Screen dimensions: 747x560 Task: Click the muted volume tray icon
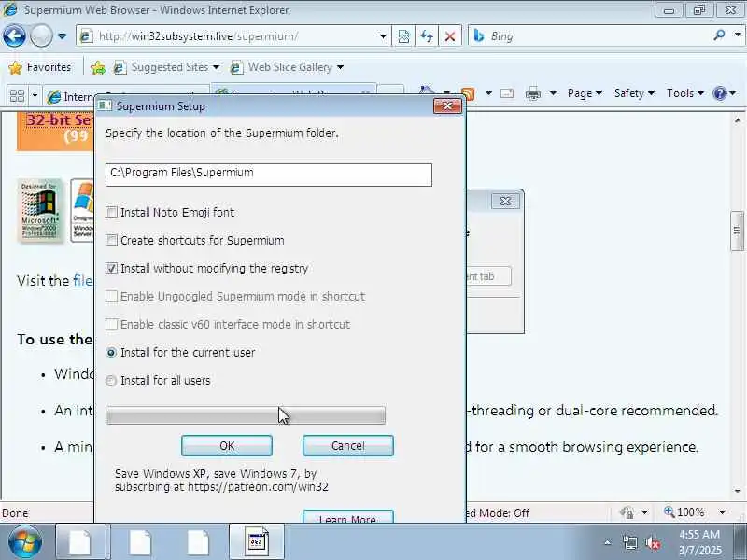(x=652, y=543)
